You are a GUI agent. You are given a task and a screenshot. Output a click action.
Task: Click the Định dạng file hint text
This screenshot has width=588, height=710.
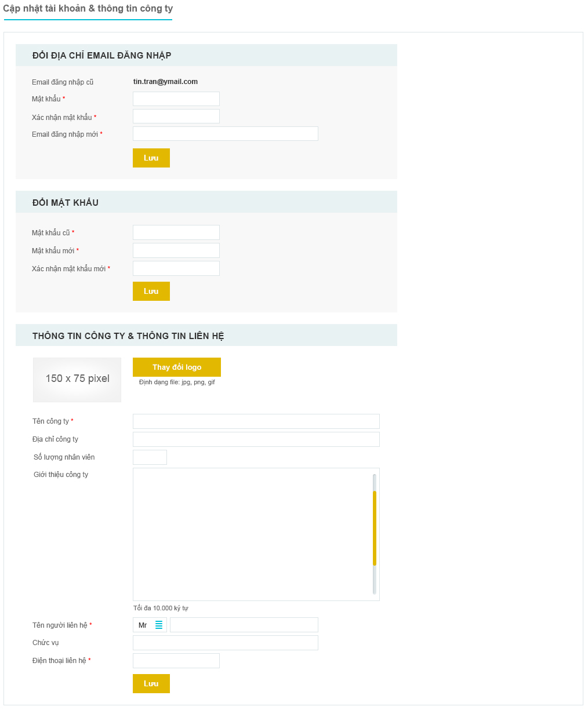177,383
